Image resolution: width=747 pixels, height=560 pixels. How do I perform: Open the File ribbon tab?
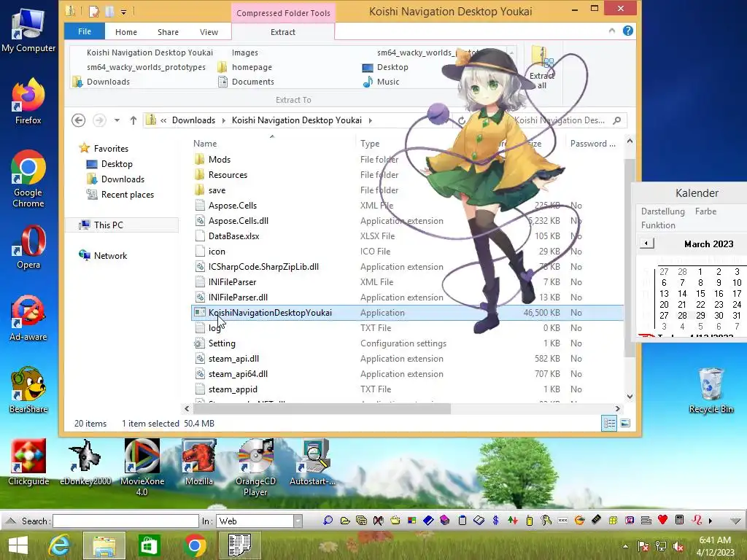click(85, 31)
